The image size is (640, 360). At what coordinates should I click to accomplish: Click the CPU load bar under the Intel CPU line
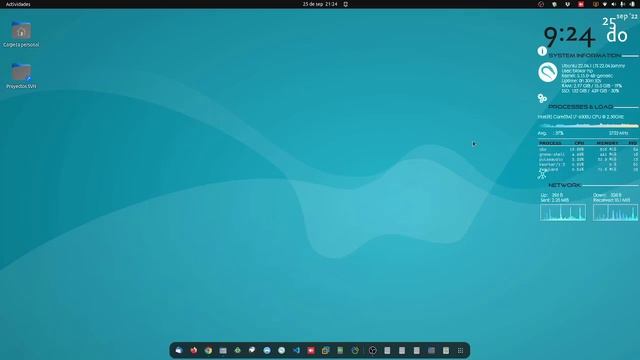pyautogui.click(x=588, y=125)
